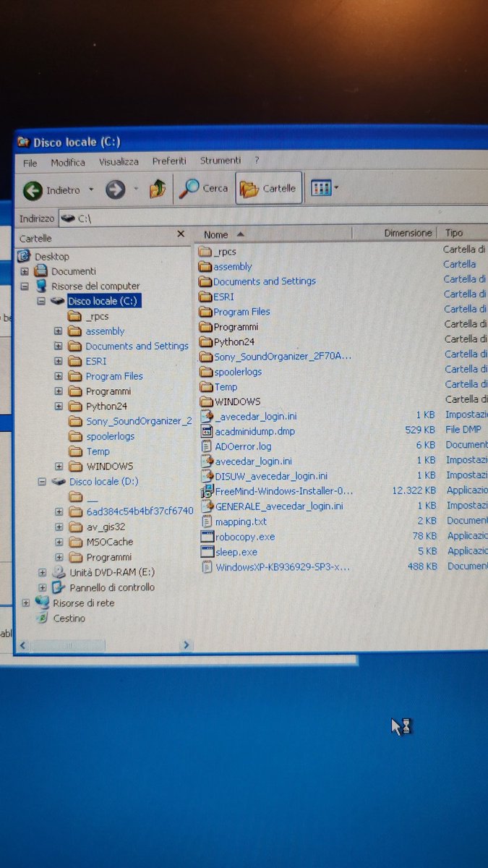Select Programmi folder icon in file list
Screen dimensions: 488x868
205,327
